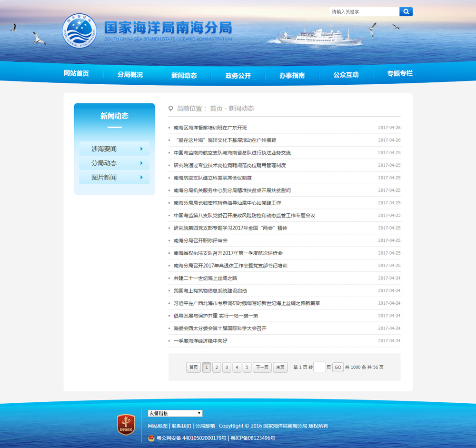Jump to the last page with 末页
The image size is (476, 448).
point(280,367)
